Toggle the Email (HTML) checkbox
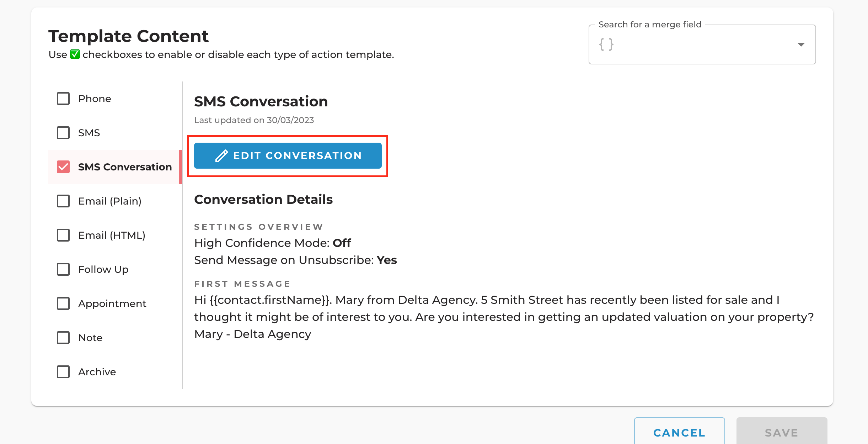The height and width of the screenshot is (444, 868). [63, 235]
